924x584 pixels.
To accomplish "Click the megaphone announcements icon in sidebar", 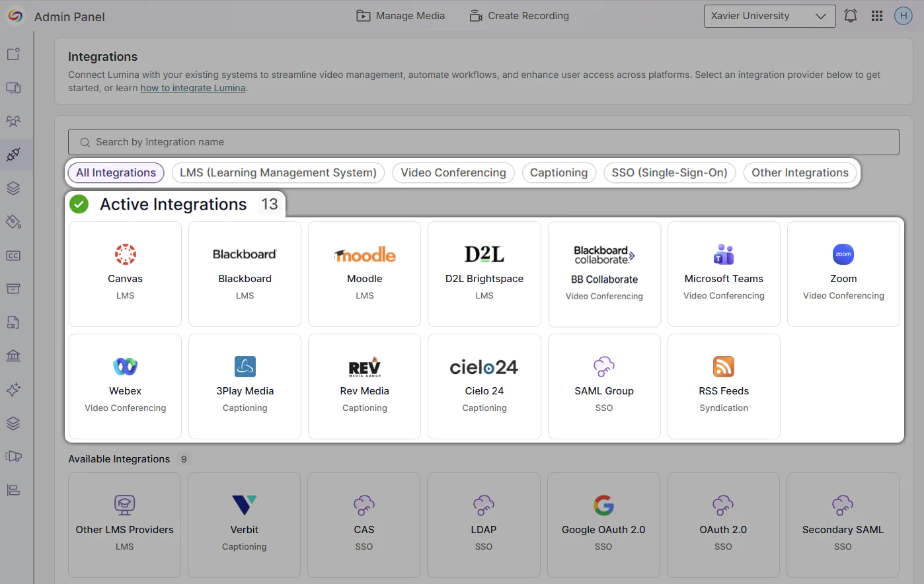I will (13, 456).
